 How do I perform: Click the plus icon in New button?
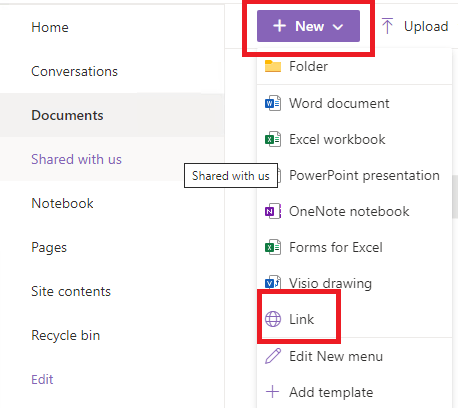(279, 26)
